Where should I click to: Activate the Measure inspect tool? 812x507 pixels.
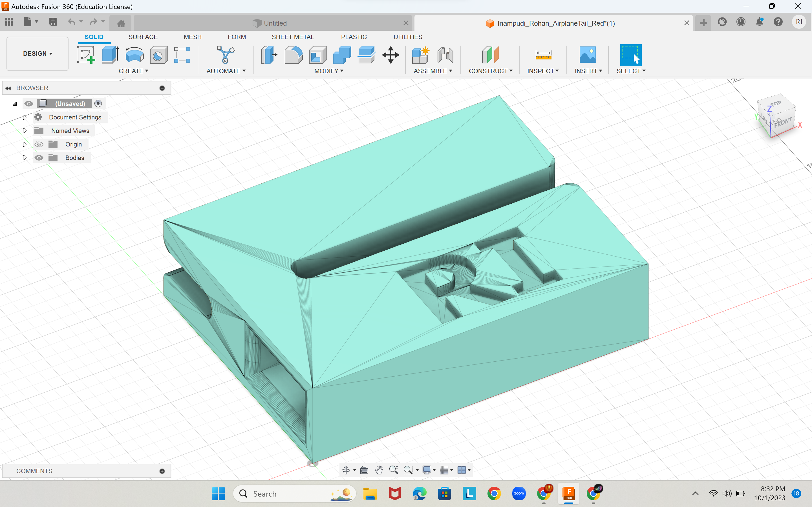click(x=543, y=55)
